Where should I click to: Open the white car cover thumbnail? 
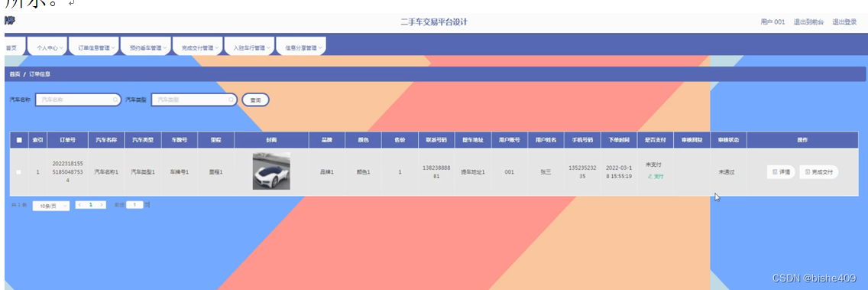(271, 171)
